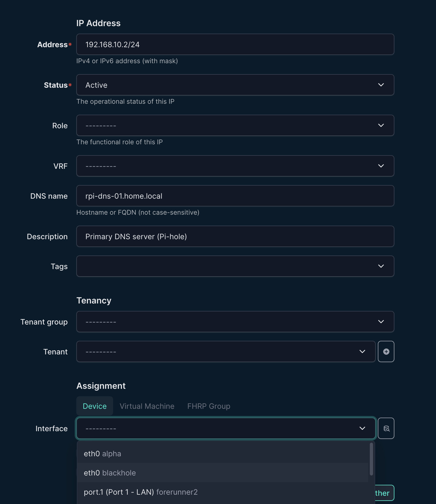The image size is (436, 504).
Task: Expand the Status dropdown showing Active
Action: (235, 85)
